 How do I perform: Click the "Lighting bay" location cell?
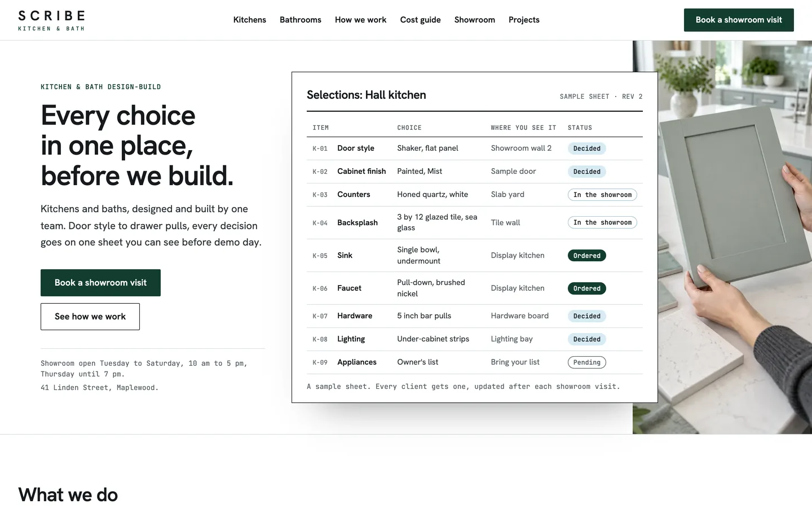(511, 339)
